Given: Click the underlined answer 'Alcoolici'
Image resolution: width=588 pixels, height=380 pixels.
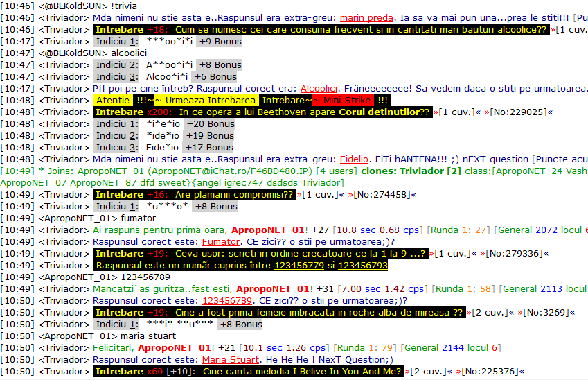Looking at the screenshot, I should click(x=319, y=89).
